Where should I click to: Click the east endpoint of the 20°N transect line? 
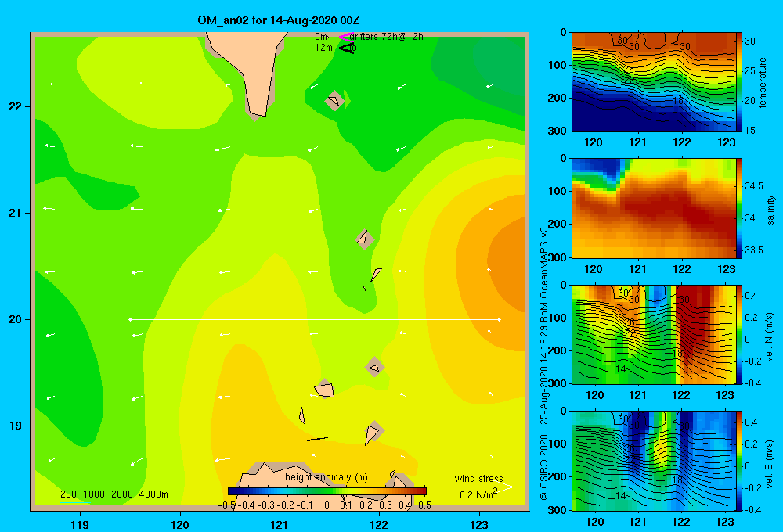tap(500, 319)
